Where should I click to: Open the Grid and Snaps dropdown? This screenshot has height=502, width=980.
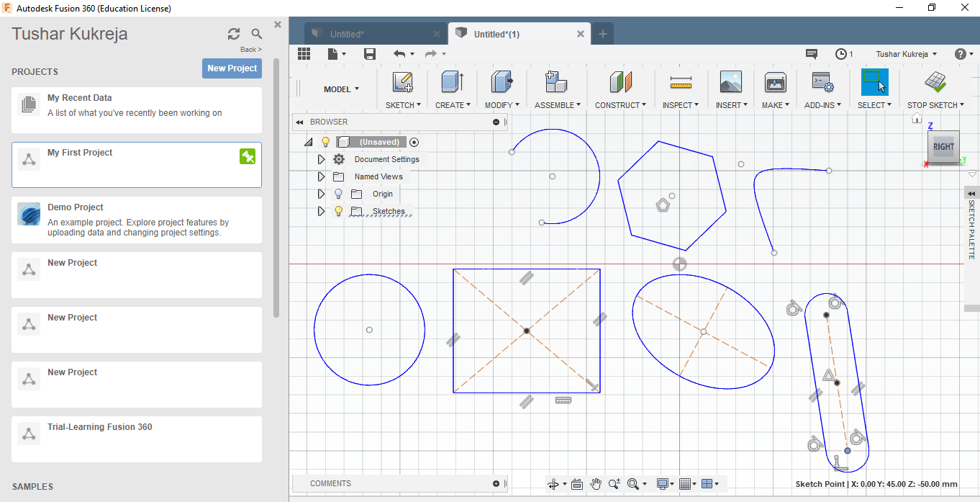(688, 484)
